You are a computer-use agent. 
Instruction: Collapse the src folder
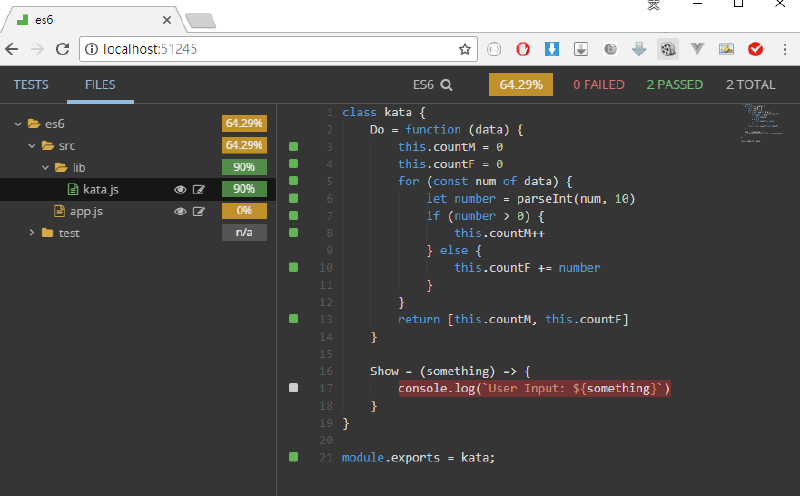coord(32,146)
